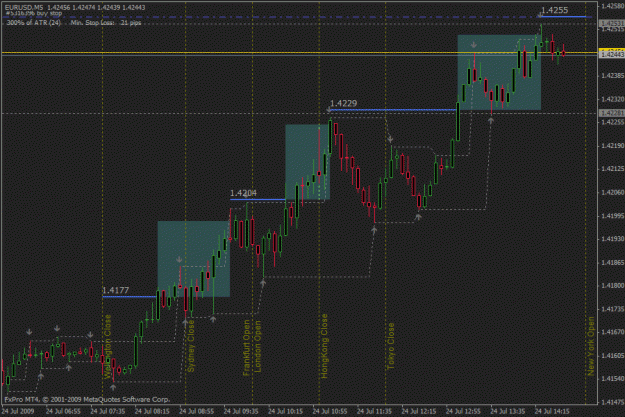
Task: Click the 1.41735 price axis value
Action: pyautogui.click(x=613, y=309)
